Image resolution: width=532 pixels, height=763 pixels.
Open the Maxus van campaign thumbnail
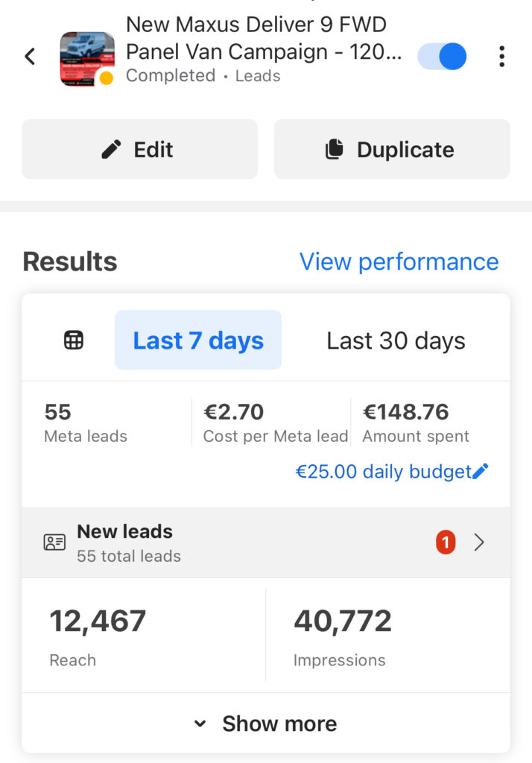[x=86, y=58]
